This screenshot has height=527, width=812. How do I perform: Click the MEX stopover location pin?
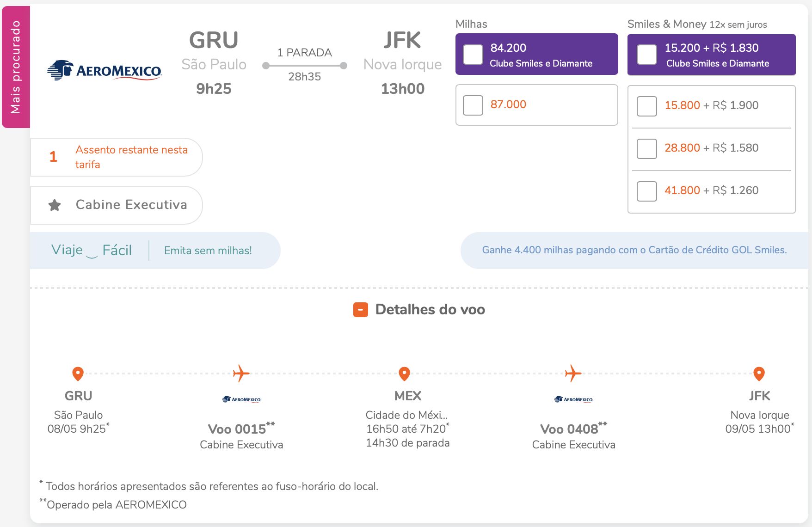pyautogui.click(x=404, y=374)
